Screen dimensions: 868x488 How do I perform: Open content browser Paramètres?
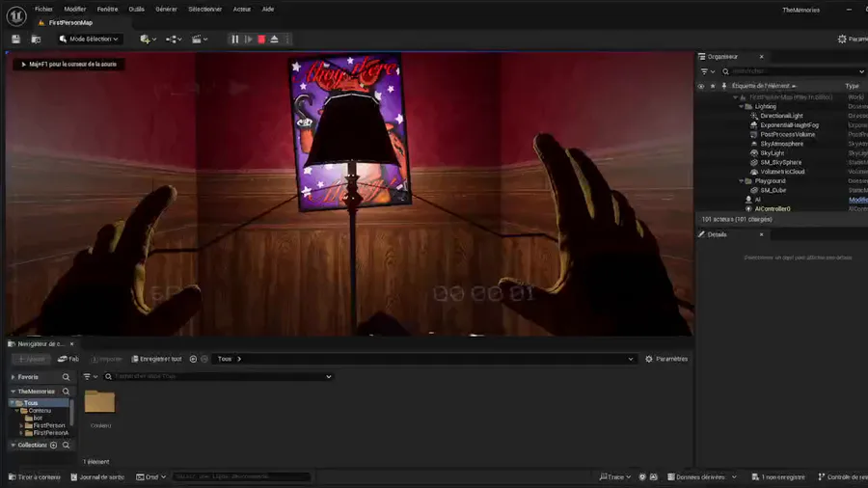click(666, 359)
